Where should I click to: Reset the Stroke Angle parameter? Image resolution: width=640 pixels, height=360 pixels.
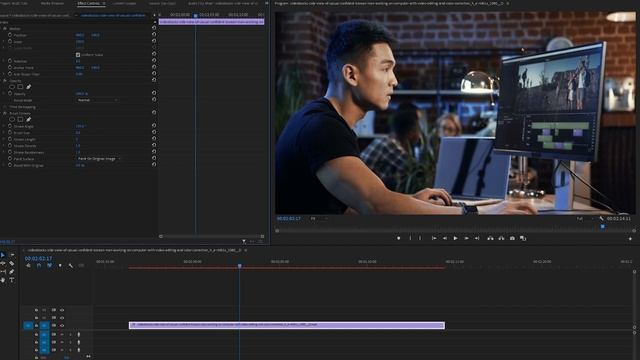tap(154, 126)
